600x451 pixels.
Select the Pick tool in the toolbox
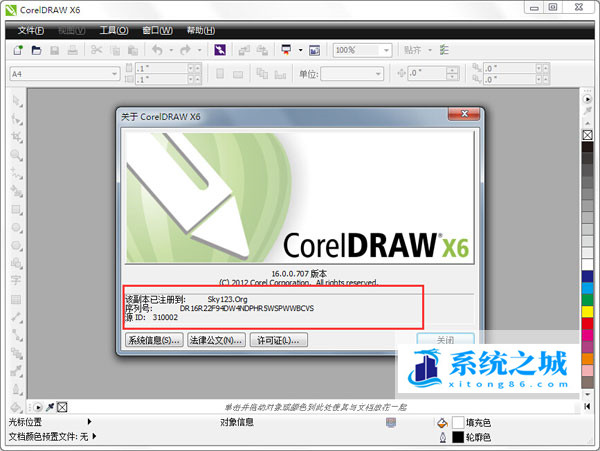point(16,101)
